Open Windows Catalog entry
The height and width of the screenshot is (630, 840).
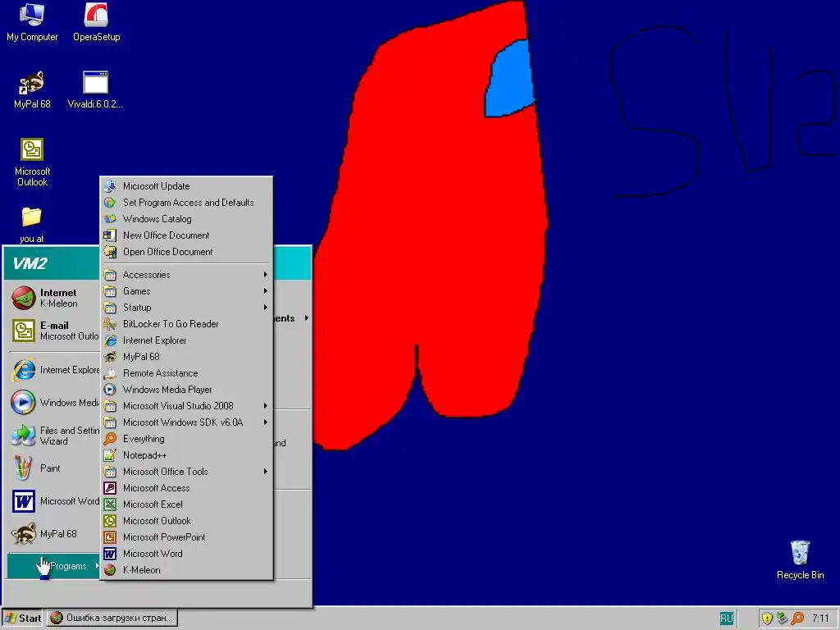(x=187, y=218)
